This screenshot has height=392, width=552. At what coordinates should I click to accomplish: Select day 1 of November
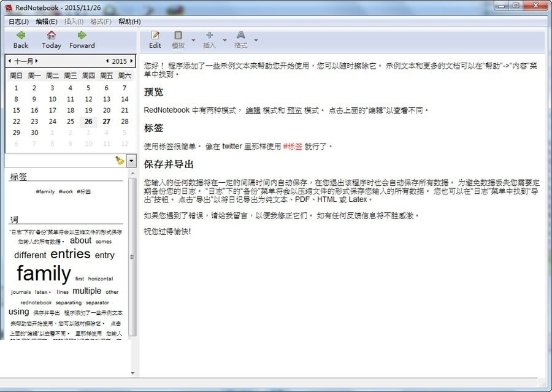point(16,88)
